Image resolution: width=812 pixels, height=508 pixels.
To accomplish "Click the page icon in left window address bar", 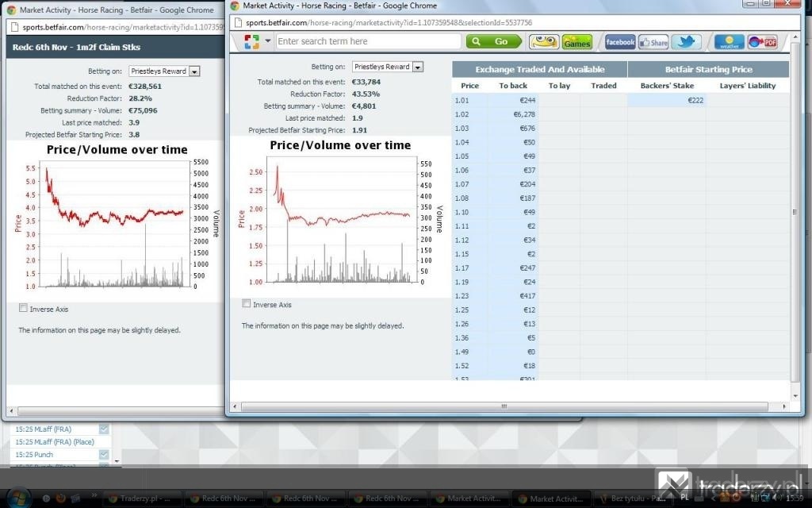I will [x=14, y=27].
